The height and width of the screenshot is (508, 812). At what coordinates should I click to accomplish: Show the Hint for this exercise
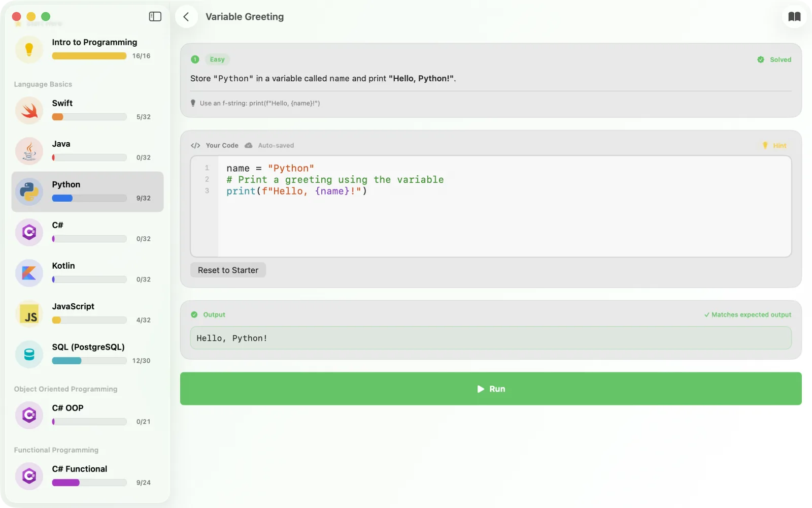[774, 145]
